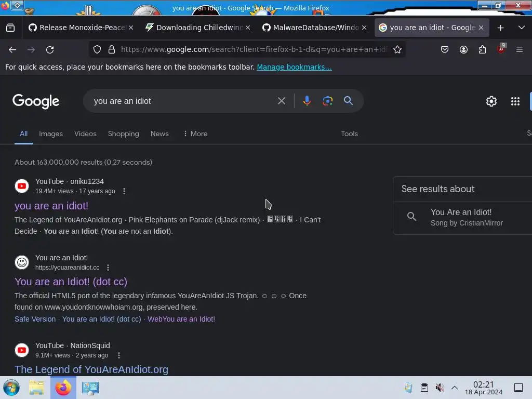Screen dimensions: 532x399
Task: Open the Windows Start menu
Action: (11, 388)
